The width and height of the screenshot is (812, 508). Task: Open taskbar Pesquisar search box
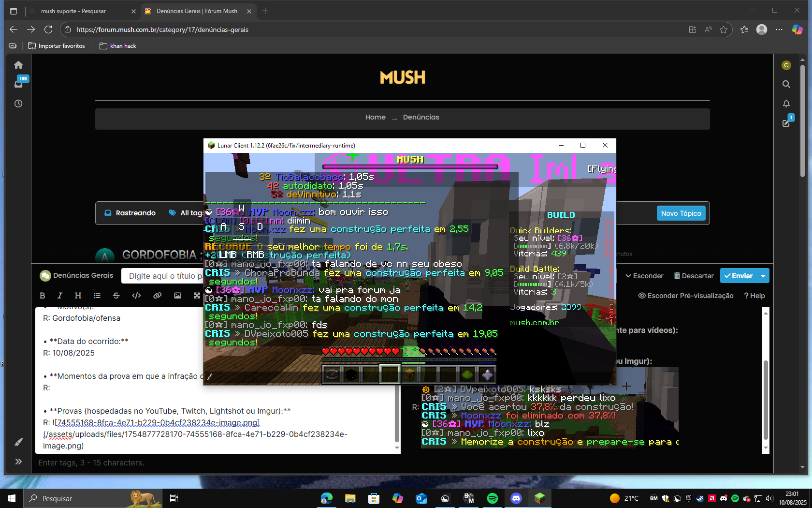point(93,498)
